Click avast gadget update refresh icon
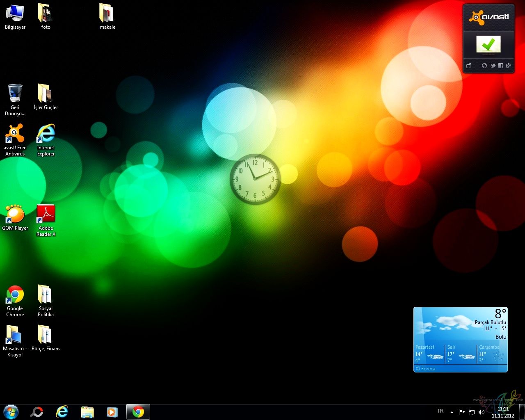Image resolution: width=525 pixels, height=420 pixels. click(x=484, y=66)
